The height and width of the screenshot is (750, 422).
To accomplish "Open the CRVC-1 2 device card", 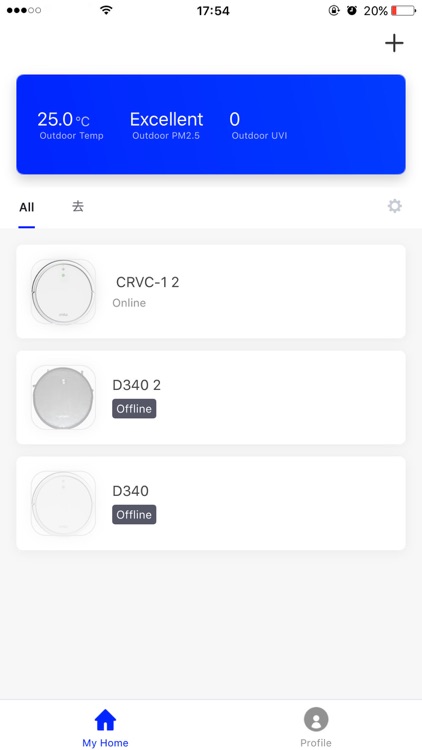I will 211,291.
